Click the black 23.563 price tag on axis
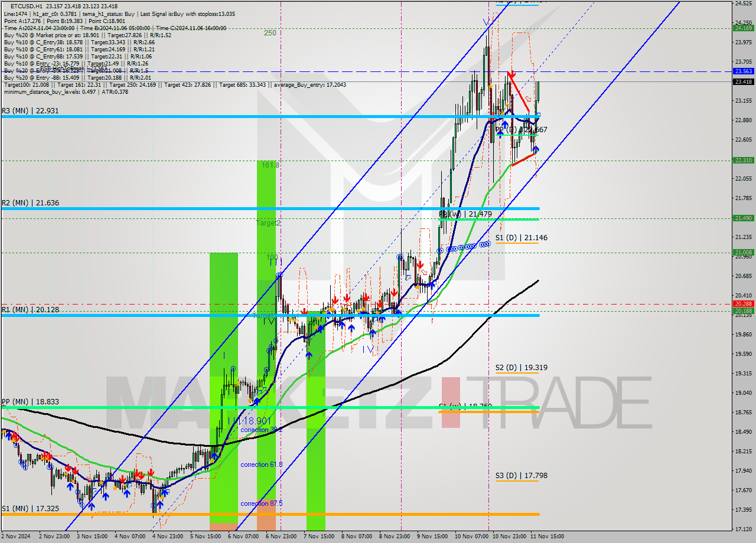The image size is (756, 543). click(742, 71)
